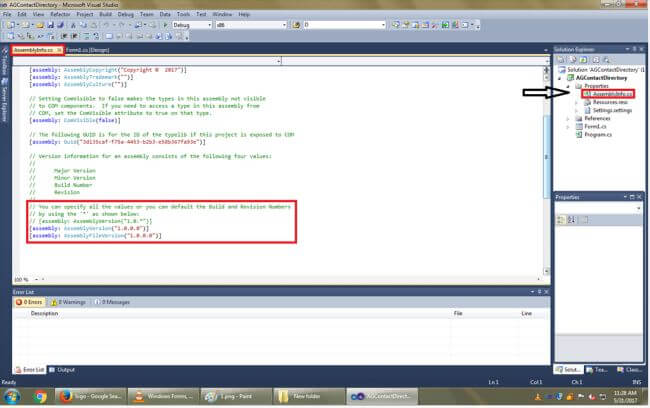This screenshot has width=650, height=408.
Task: Click the Line column header
Action: pyautogui.click(x=526, y=313)
